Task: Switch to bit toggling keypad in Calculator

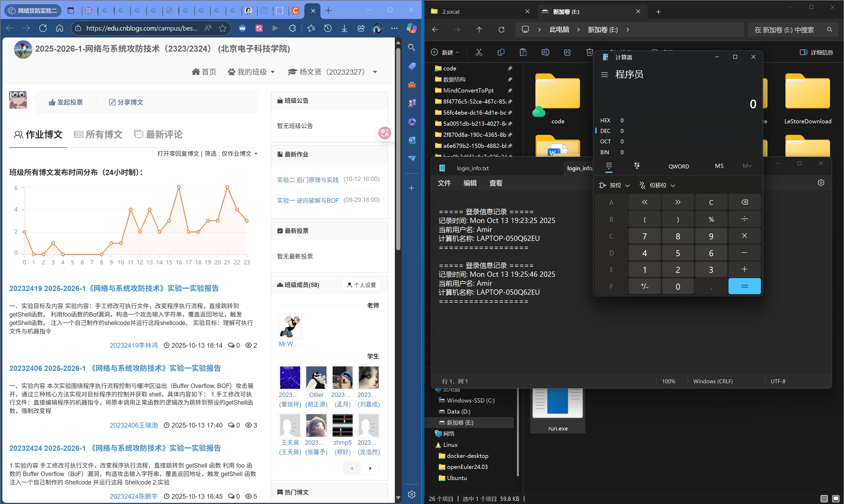Action: (637, 166)
